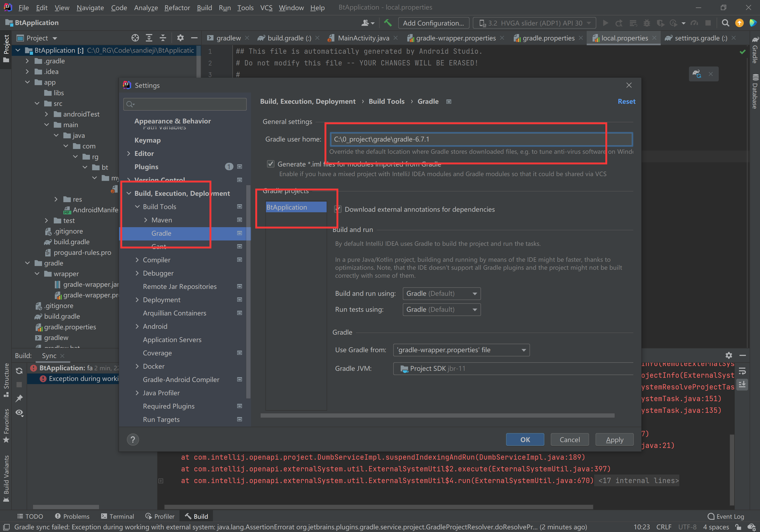Switch to MainActivity.java editor tab
The width and height of the screenshot is (760, 532).
point(363,38)
